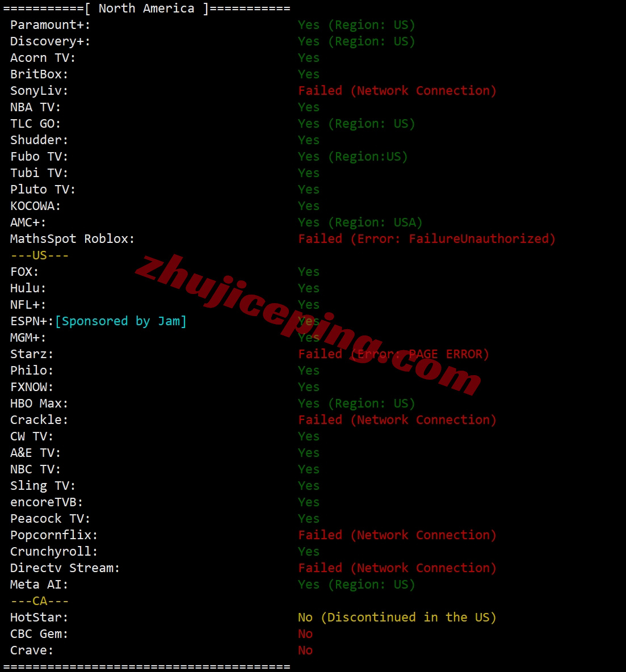This screenshot has height=672, width=626.
Task: Click the ---US--- section divider
Action: click(39, 255)
